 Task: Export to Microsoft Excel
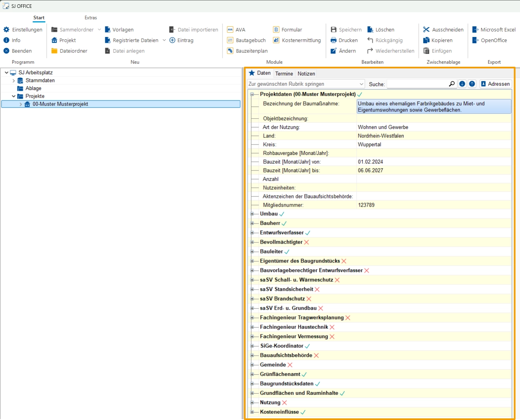(494, 29)
